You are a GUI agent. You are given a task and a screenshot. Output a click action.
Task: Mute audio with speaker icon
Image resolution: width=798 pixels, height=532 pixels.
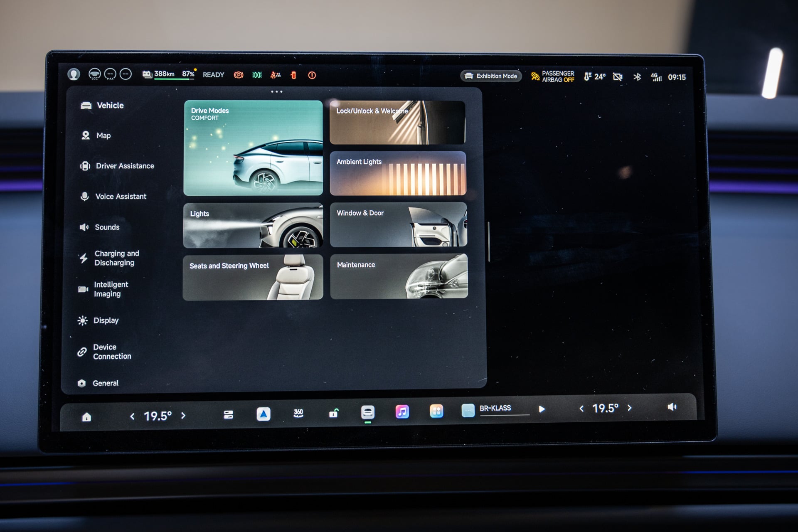672,407
